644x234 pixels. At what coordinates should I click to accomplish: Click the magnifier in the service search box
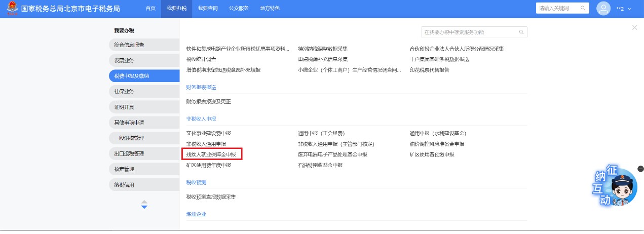coord(521,32)
